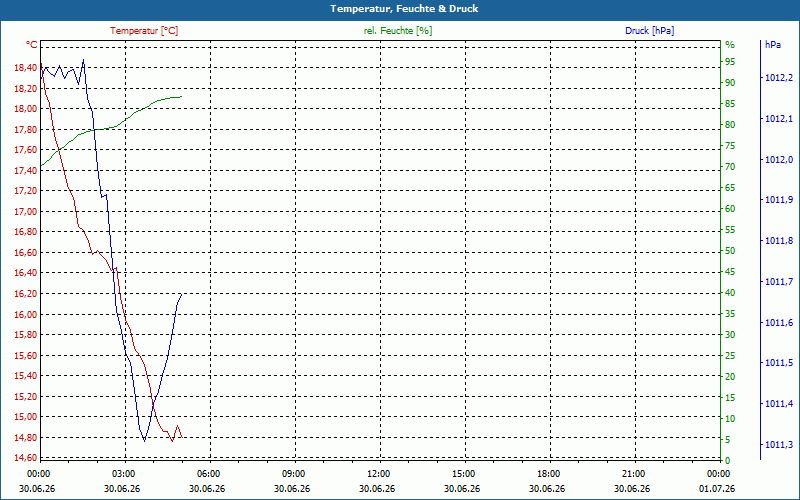Viewport: 800px width, 500px height.
Task: Click the 1011,8 pressure axis value
Action: click(779, 240)
